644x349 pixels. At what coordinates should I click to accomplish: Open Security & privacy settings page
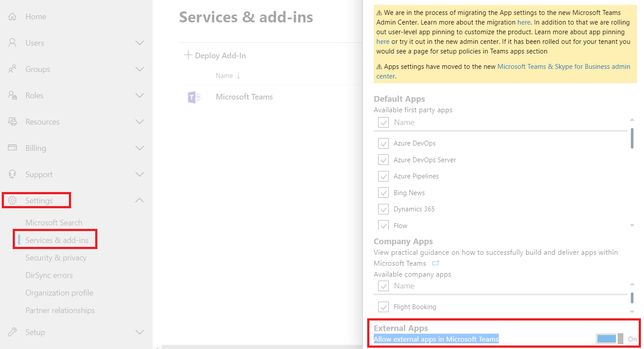[56, 258]
